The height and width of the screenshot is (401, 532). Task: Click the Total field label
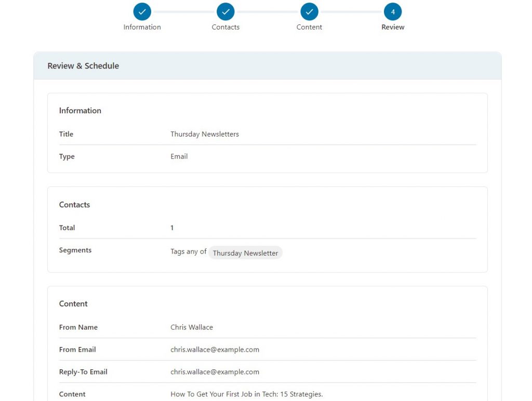click(x=67, y=228)
